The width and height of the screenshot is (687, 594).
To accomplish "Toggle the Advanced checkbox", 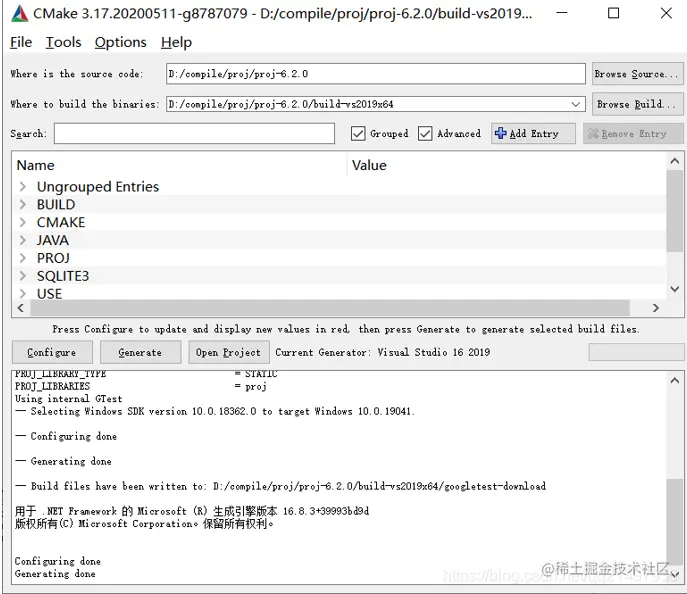I will 425,133.
